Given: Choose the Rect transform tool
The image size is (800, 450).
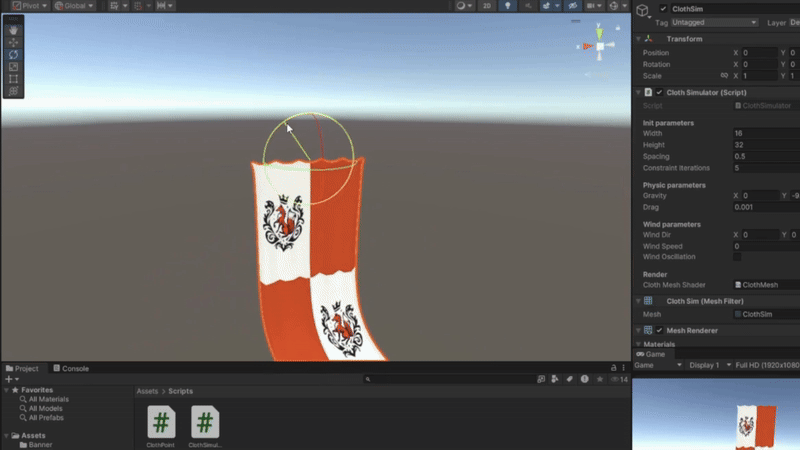Looking at the screenshot, I should click(13, 78).
